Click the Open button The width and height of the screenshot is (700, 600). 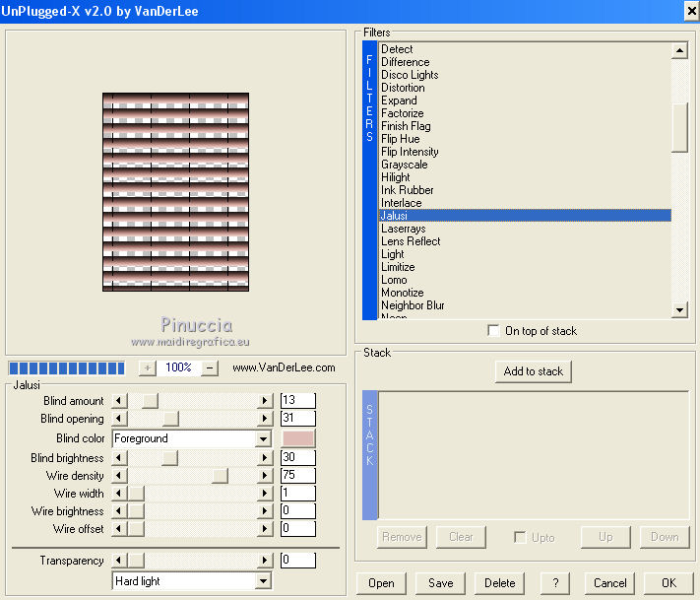pos(381,583)
